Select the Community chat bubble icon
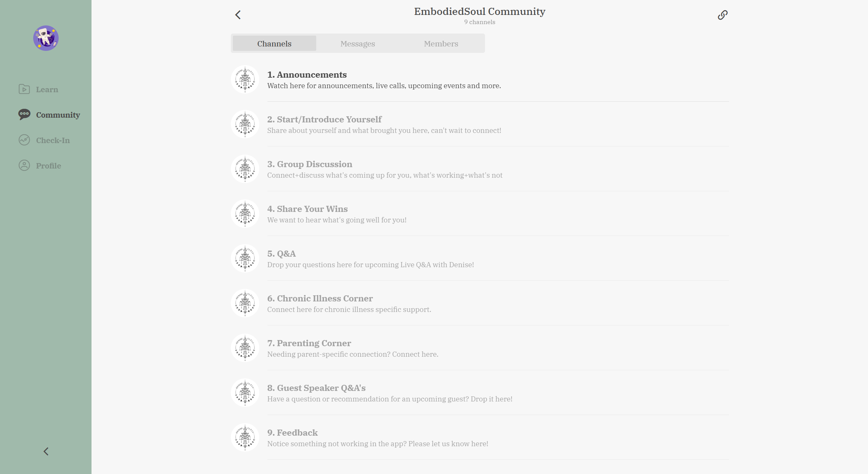 [24, 115]
